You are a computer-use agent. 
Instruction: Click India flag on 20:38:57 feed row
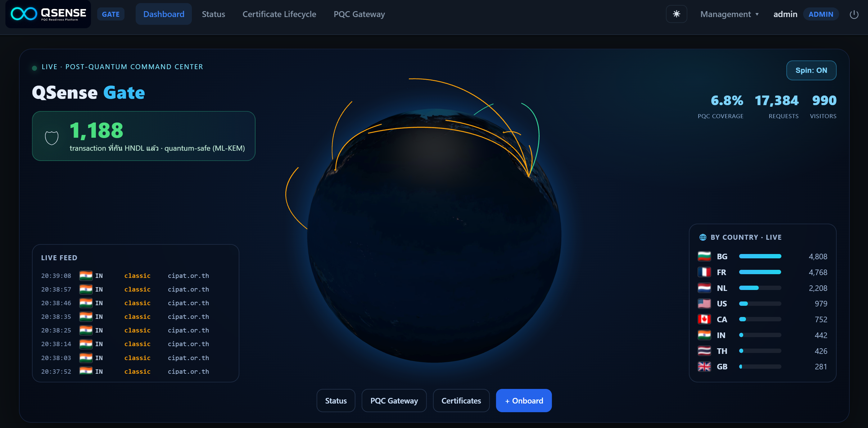click(x=86, y=289)
